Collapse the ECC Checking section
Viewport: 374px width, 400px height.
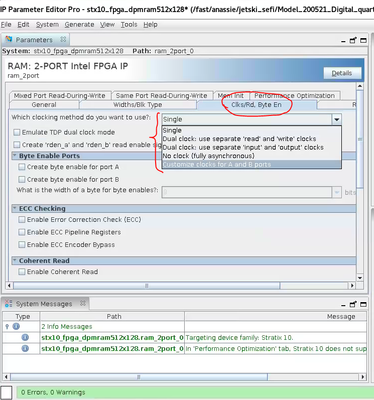[15, 209]
